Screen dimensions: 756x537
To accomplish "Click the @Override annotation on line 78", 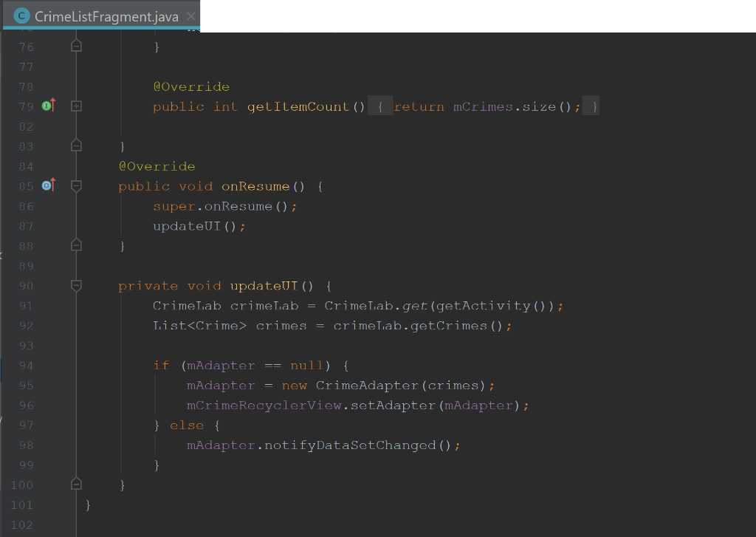I will click(x=191, y=87).
